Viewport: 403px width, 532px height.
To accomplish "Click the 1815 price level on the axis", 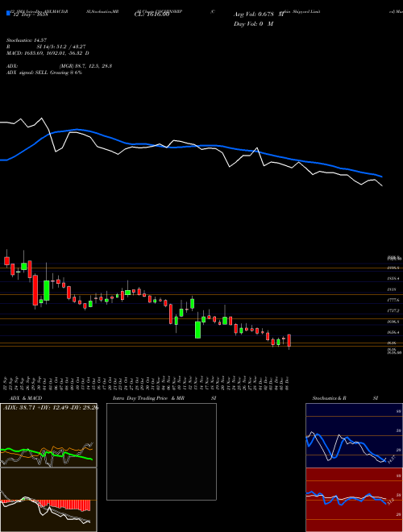I will pos(391,289).
